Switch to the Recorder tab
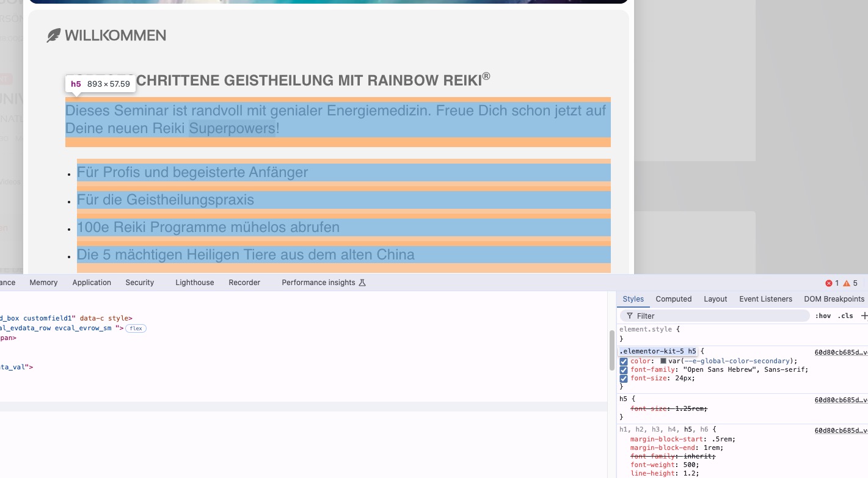868x478 pixels. pyautogui.click(x=244, y=283)
